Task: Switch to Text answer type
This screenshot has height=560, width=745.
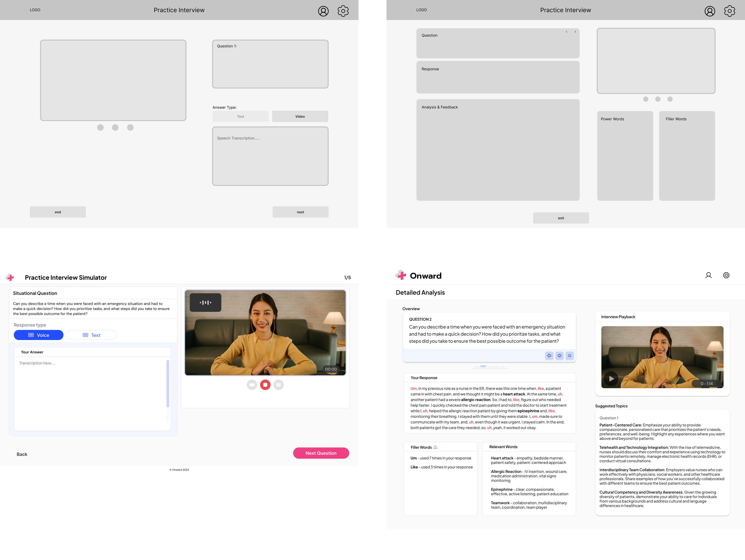Action: pyautogui.click(x=240, y=116)
